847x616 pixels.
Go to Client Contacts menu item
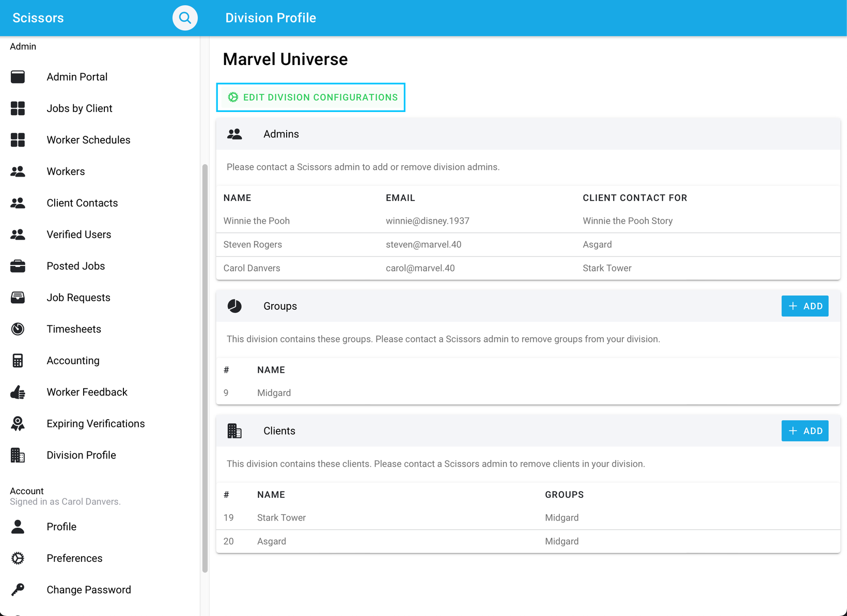[x=82, y=203]
